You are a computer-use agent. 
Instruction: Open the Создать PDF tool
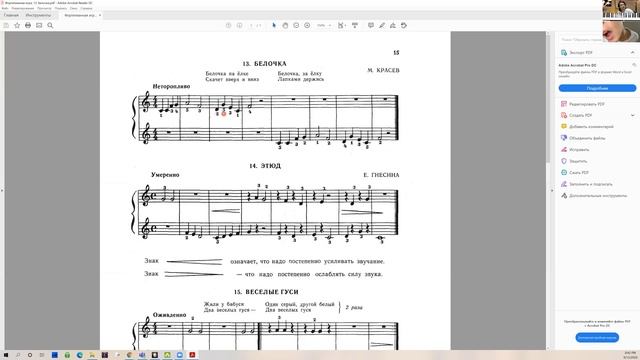click(576, 116)
